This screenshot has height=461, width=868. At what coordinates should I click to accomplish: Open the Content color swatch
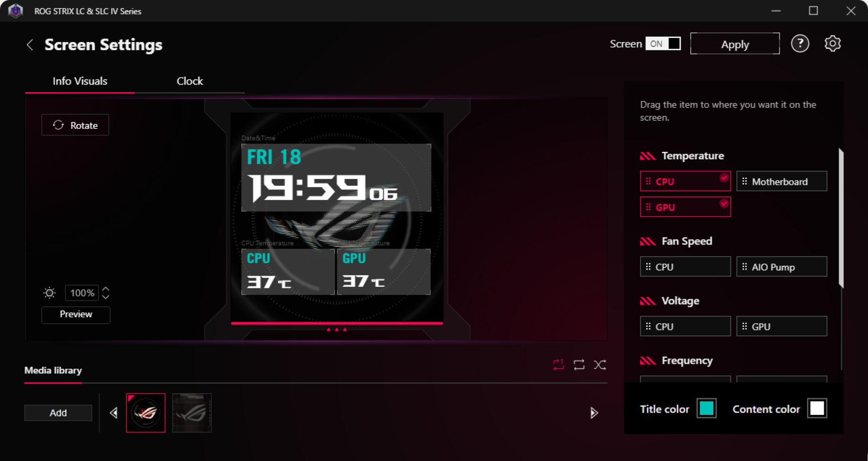click(x=817, y=409)
